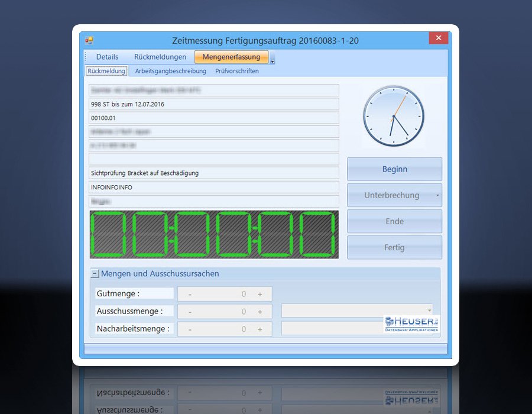
Task: Increase Nacharbeitsmenge with the plus button
Action: [x=260, y=329]
